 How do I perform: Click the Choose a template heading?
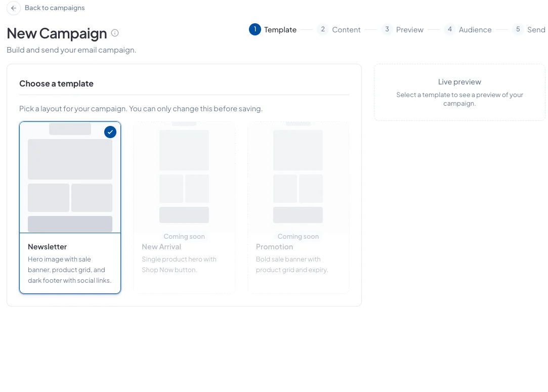(56, 83)
